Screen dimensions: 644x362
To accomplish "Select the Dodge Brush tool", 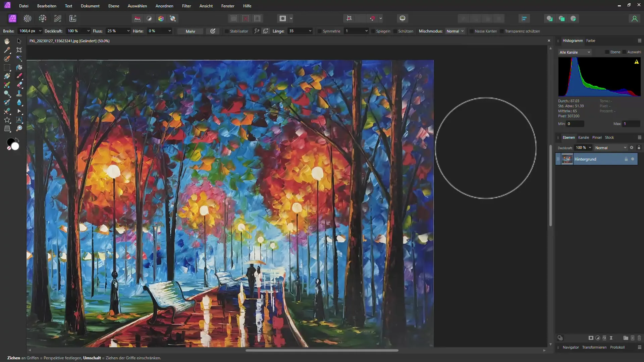I will click(7, 94).
